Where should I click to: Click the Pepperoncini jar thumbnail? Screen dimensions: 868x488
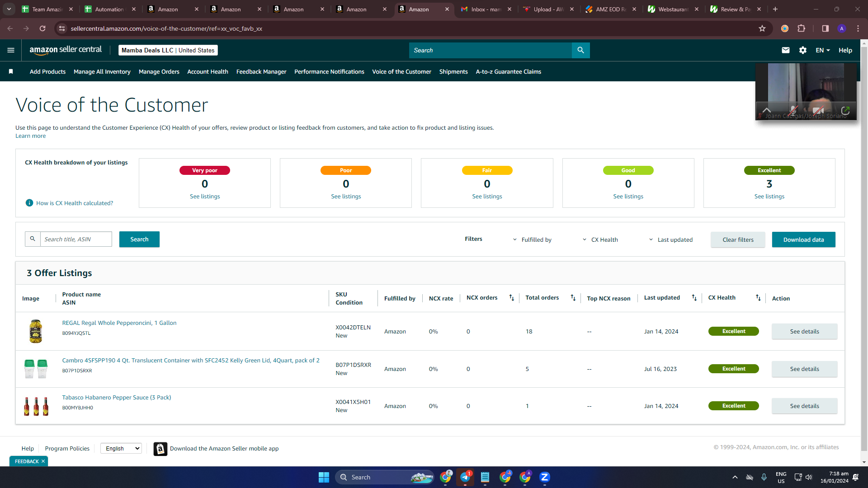click(x=36, y=331)
